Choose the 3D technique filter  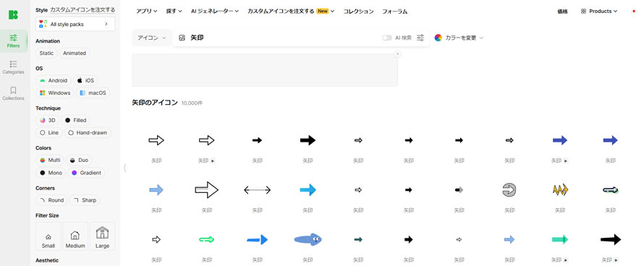(47, 120)
